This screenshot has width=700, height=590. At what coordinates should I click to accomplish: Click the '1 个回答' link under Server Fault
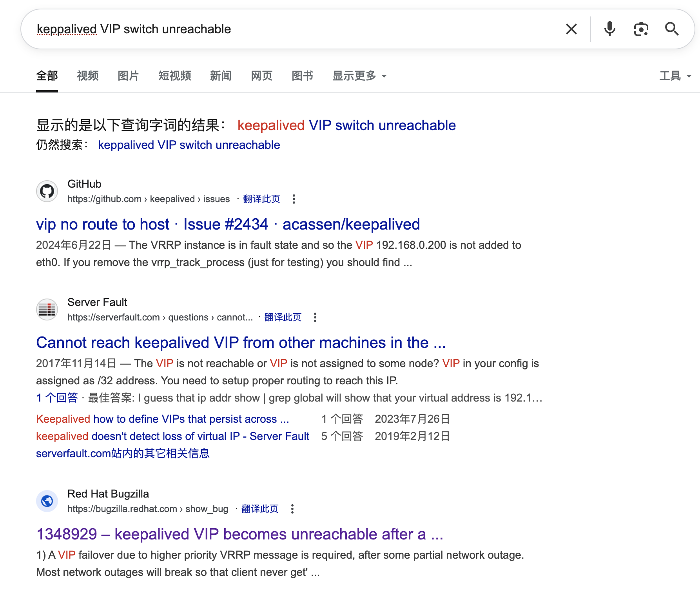coord(57,398)
